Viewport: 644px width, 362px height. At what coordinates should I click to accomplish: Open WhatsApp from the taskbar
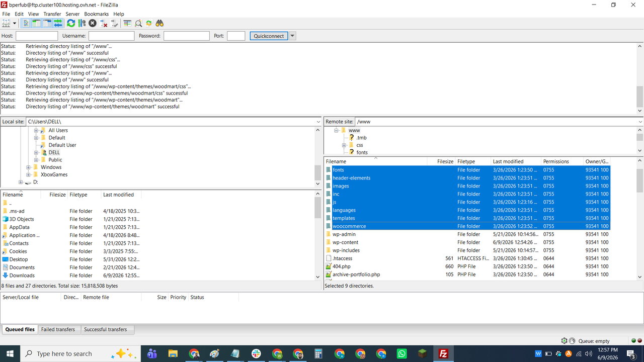click(401, 353)
